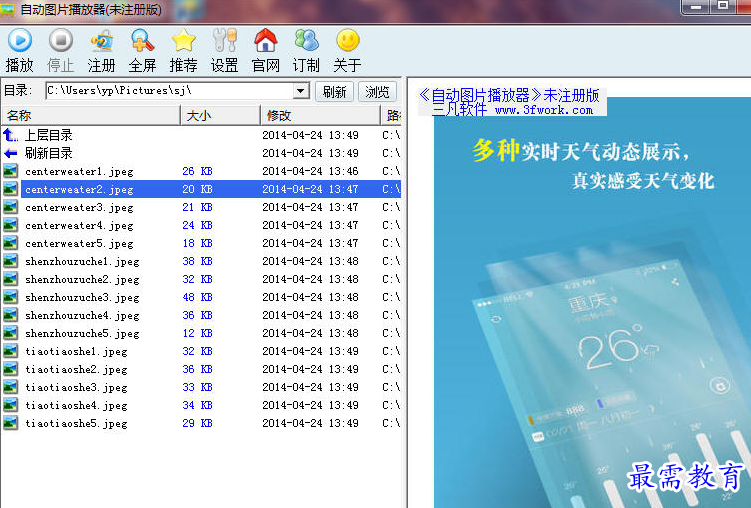Select file centerweater3.jpeg

pyautogui.click(x=79, y=207)
